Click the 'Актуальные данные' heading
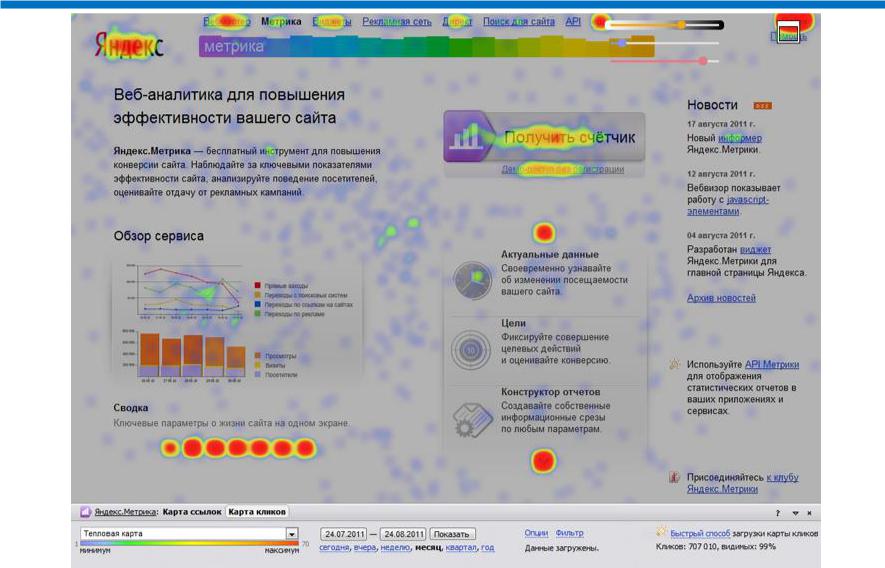This screenshot has width=885, height=568. pyautogui.click(x=550, y=255)
